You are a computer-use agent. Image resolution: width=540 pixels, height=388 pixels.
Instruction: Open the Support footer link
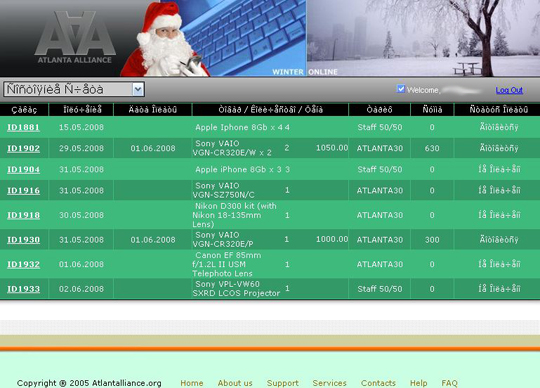283,383
